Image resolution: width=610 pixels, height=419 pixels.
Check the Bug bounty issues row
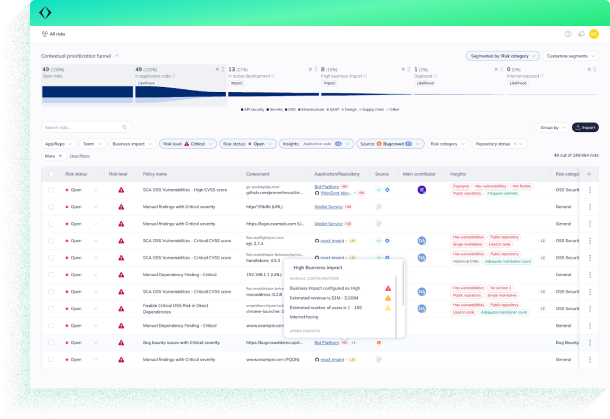click(51, 343)
